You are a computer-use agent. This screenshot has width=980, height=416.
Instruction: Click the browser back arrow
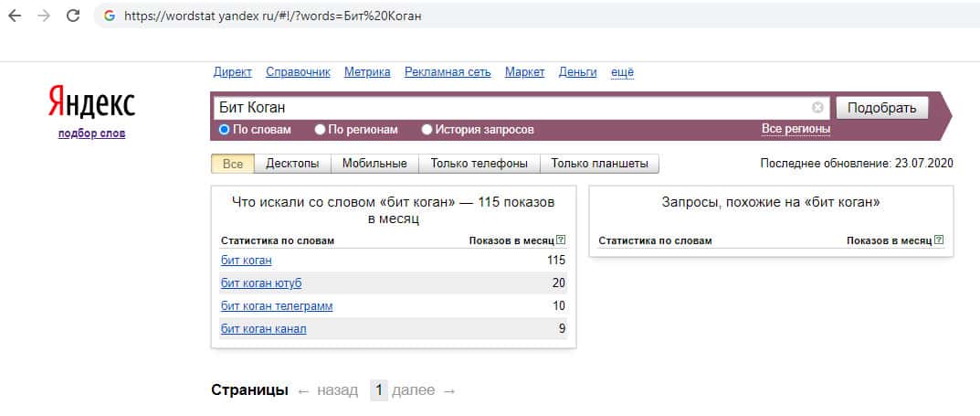[x=15, y=16]
